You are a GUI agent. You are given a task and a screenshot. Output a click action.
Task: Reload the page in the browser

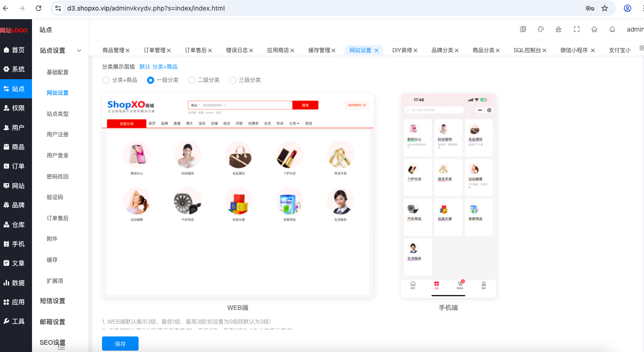tap(38, 8)
